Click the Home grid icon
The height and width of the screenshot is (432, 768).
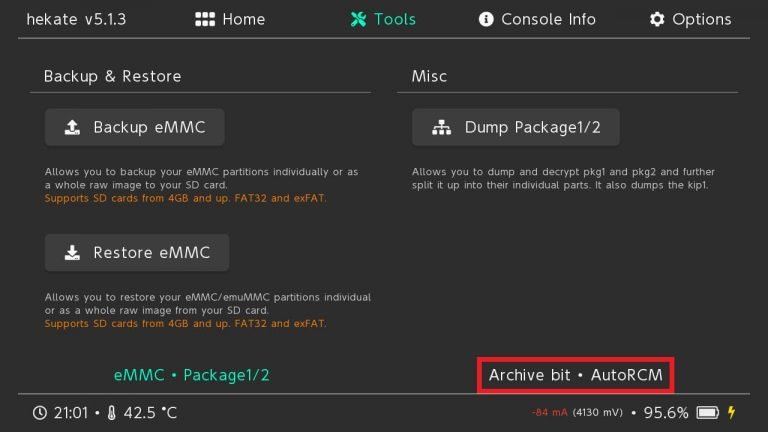[x=205, y=19]
